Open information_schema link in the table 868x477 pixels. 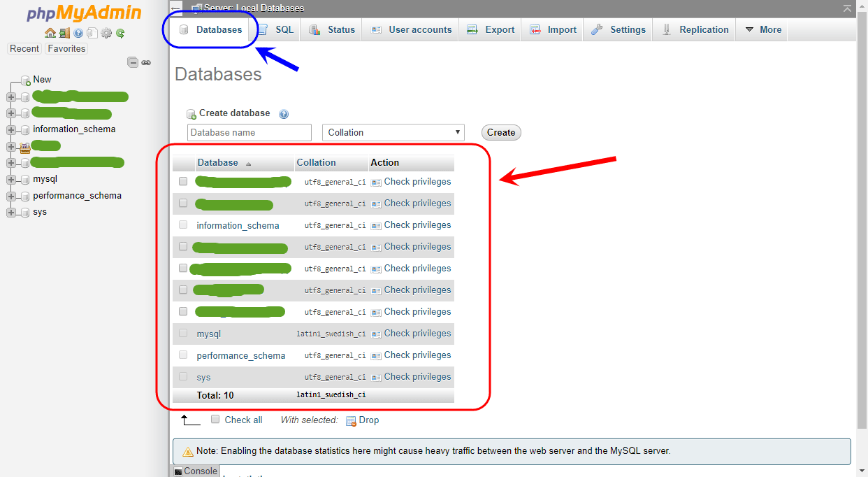pyautogui.click(x=238, y=225)
